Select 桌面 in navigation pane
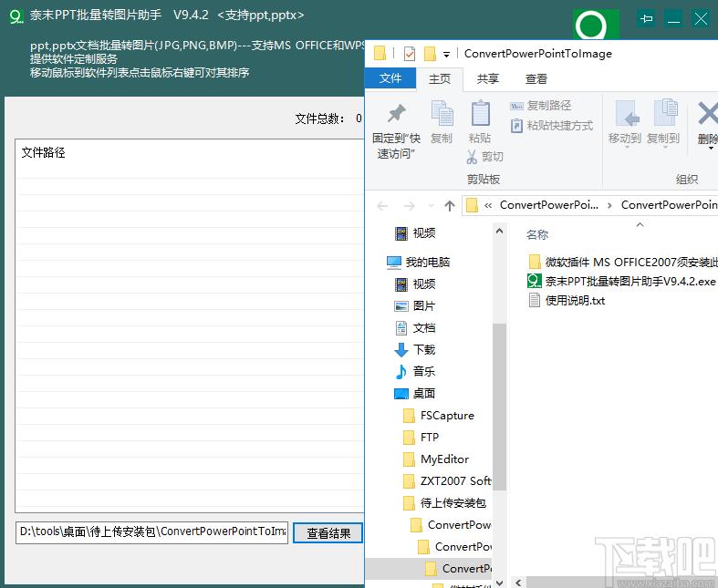This screenshot has width=718, height=588. [415, 394]
